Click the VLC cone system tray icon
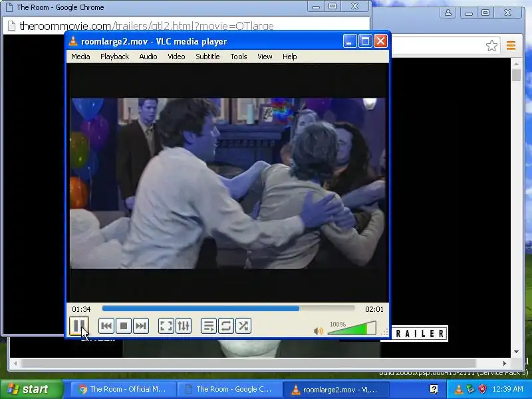This screenshot has width=532, height=399. tap(458, 389)
